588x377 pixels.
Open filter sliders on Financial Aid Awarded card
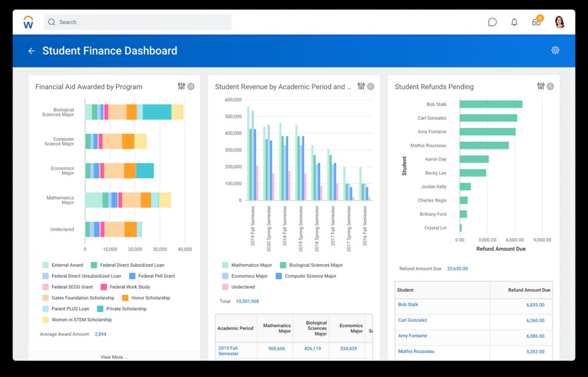[x=181, y=86]
